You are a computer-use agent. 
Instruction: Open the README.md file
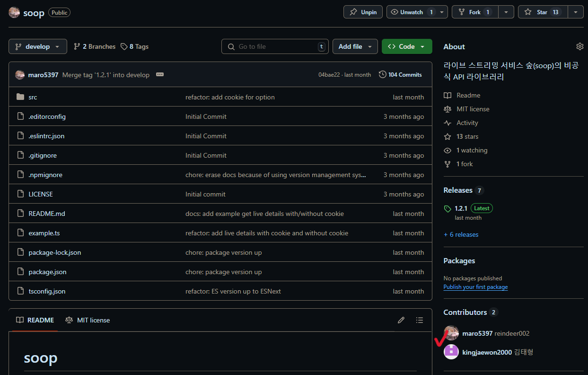point(47,214)
